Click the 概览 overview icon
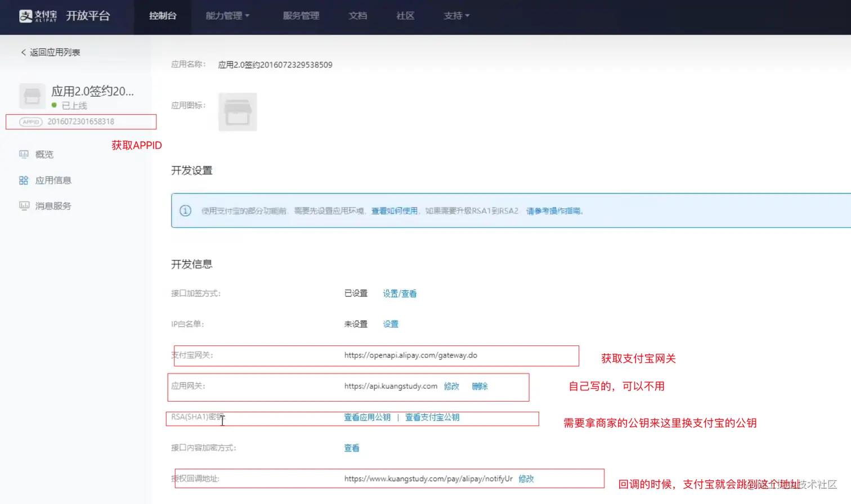Image resolution: width=851 pixels, height=504 pixels. [24, 154]
